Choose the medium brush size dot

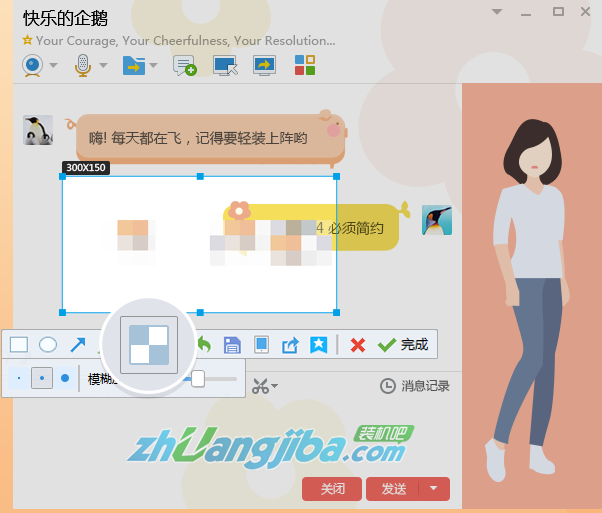click(x=41, y=379)
